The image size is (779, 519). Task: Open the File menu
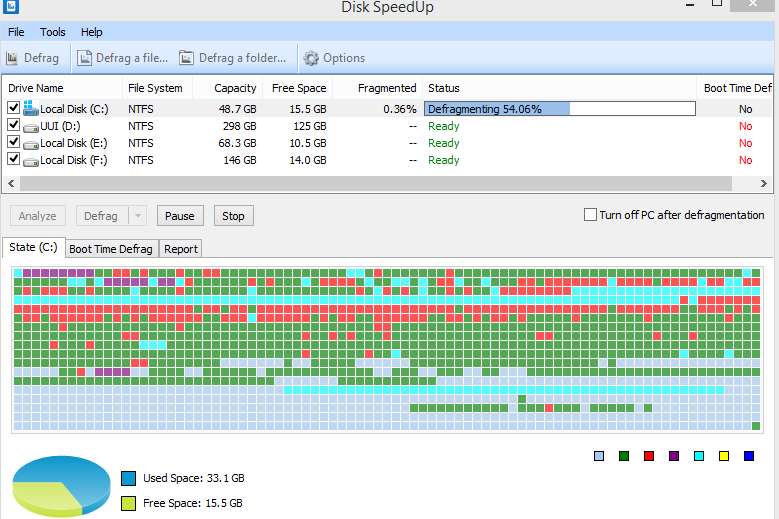click(x=16, y=32)
